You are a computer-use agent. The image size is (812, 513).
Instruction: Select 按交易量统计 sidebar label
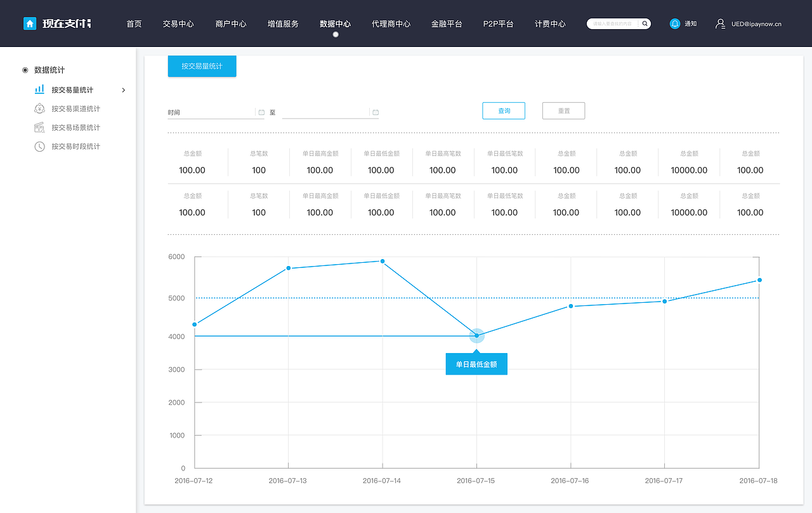pos(72,90)
